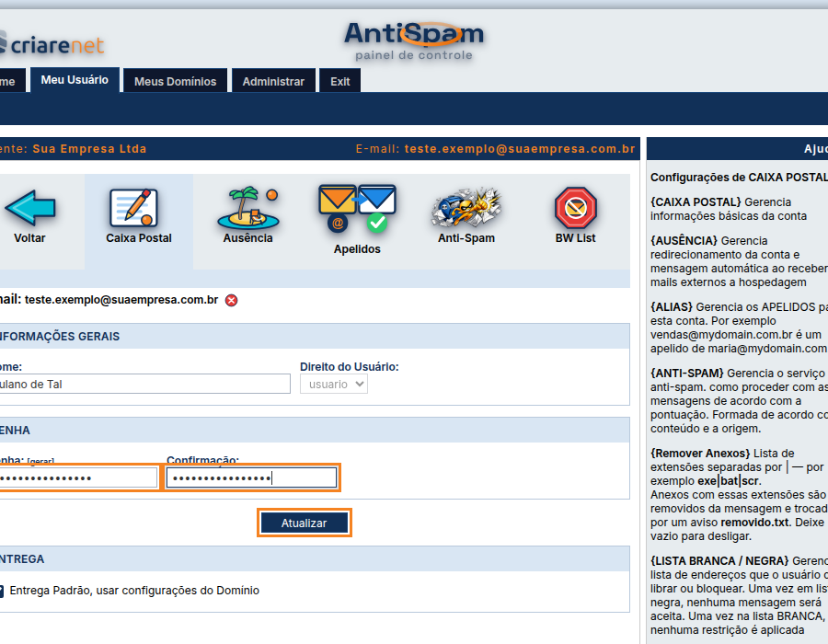Focus the Senha password field
Screen dimensions: 828x644
tap(78, 477)
